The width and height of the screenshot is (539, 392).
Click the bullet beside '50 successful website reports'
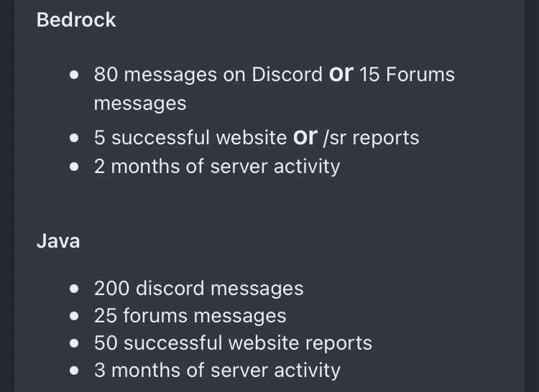(x=74, y=344)
